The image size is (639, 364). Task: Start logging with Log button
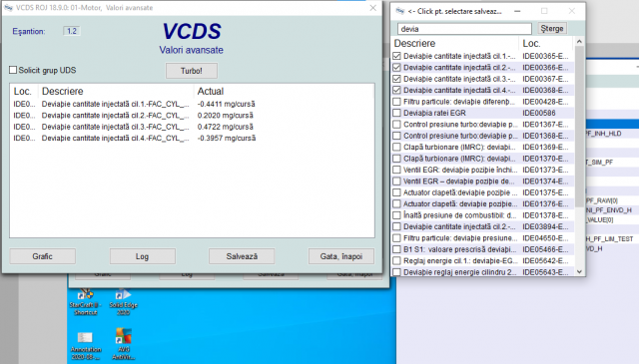[142, 256]
